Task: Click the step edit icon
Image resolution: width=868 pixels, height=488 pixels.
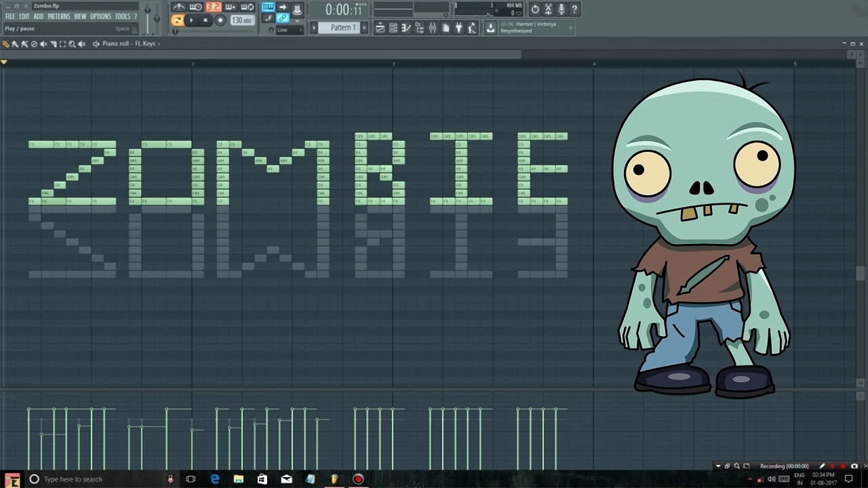Action: (268, 18)
